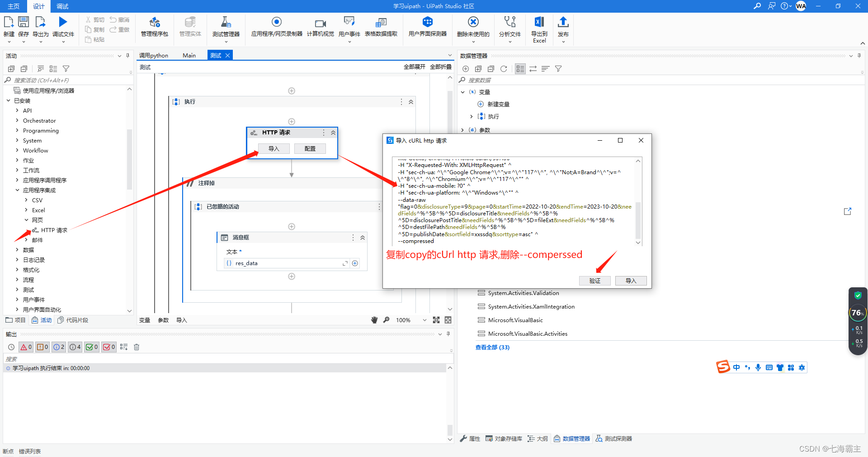Click 配置 button on HTTP 请求 activity

pyautogui.click(x=310, y=148)
